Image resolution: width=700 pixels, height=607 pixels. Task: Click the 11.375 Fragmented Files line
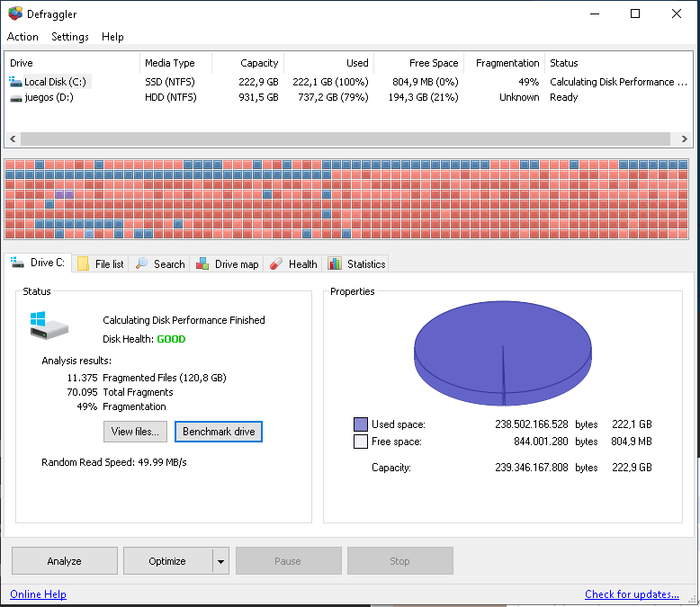pyautogui.click(x=147, y=378)
